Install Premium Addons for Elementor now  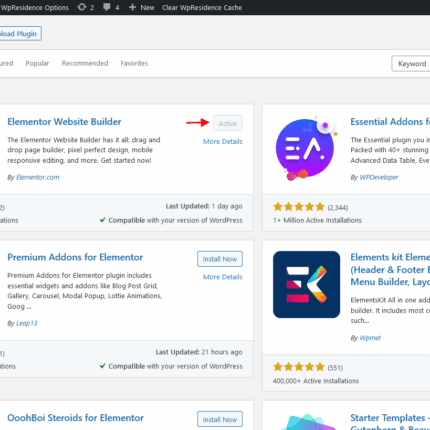(220, 259)
